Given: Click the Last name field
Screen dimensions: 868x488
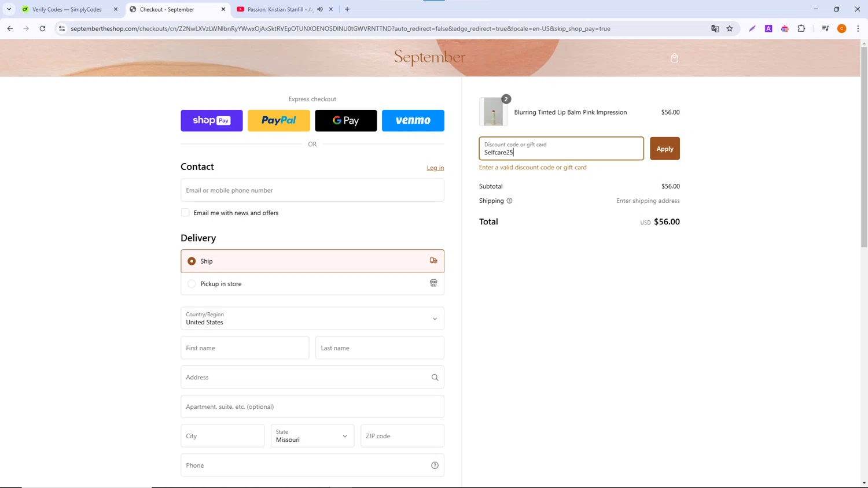Looking at the screenshot, I should [x=380, y=348].
